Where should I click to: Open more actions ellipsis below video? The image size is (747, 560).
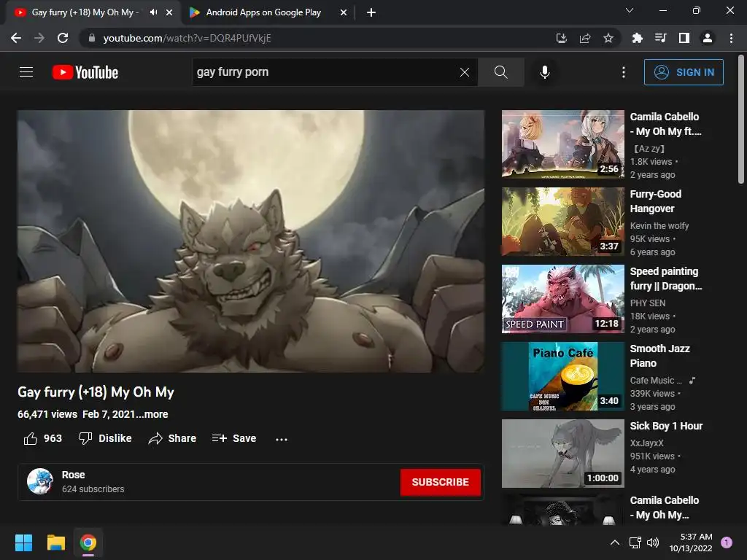click(282, 439)
